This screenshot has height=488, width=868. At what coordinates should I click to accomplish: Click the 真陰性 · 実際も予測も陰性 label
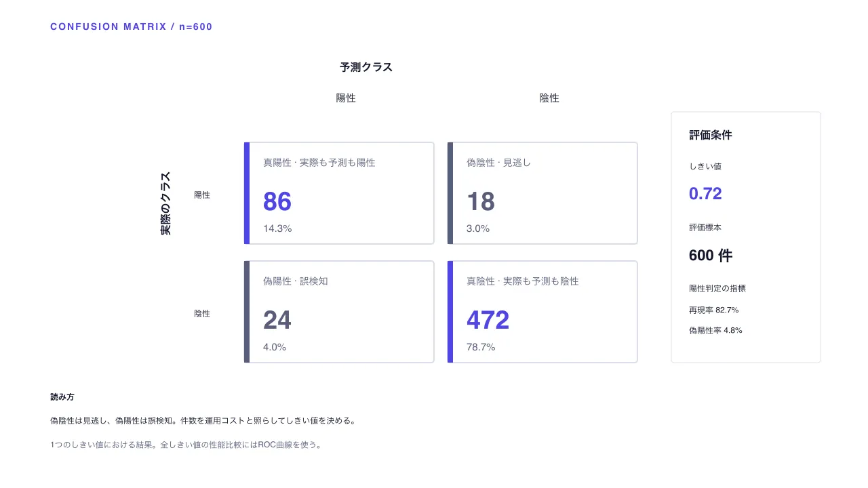pyautogui.click(x=523, y=281)
